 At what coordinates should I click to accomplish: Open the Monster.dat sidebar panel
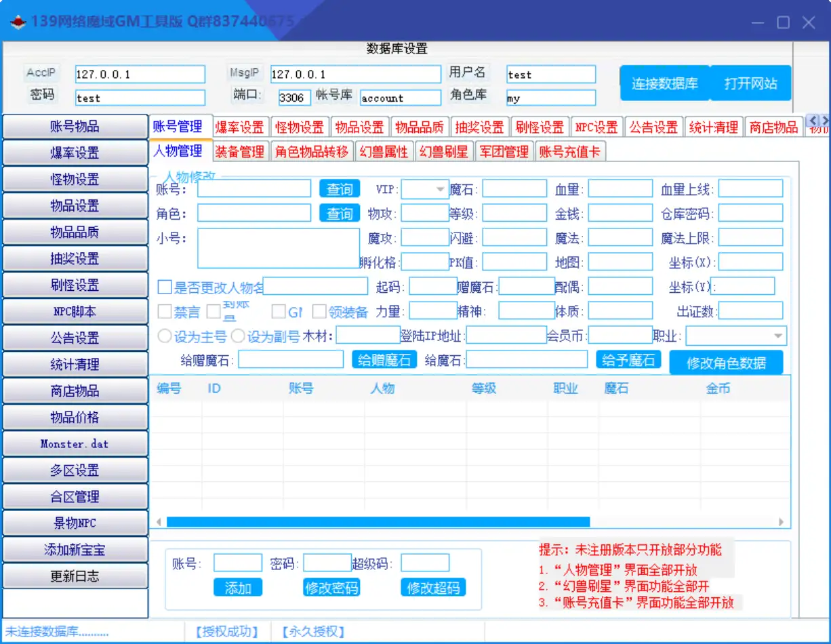[x=75, y=443]
